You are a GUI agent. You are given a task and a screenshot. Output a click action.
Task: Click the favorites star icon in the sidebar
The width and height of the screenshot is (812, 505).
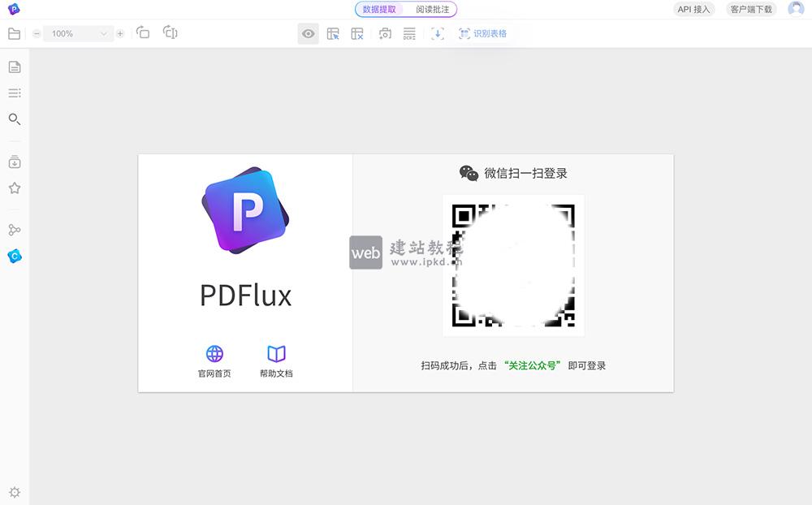[x=14, y=188]
